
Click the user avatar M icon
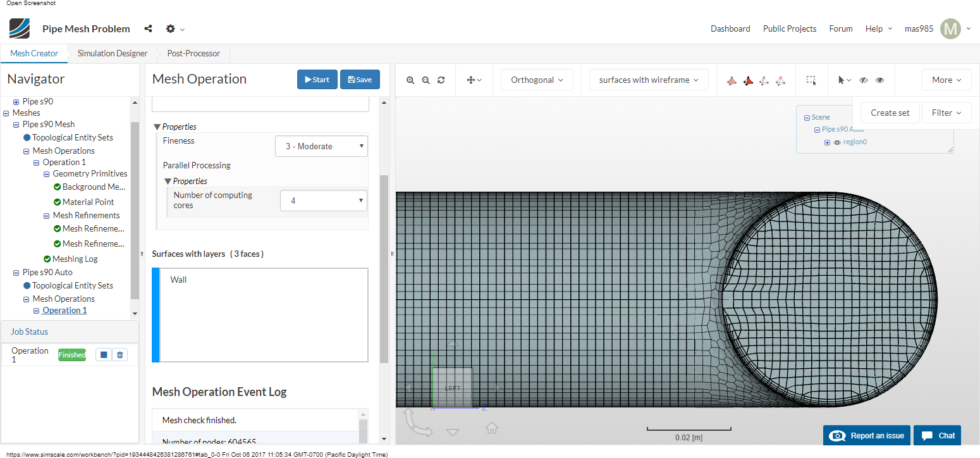click(x=950, y=28)
